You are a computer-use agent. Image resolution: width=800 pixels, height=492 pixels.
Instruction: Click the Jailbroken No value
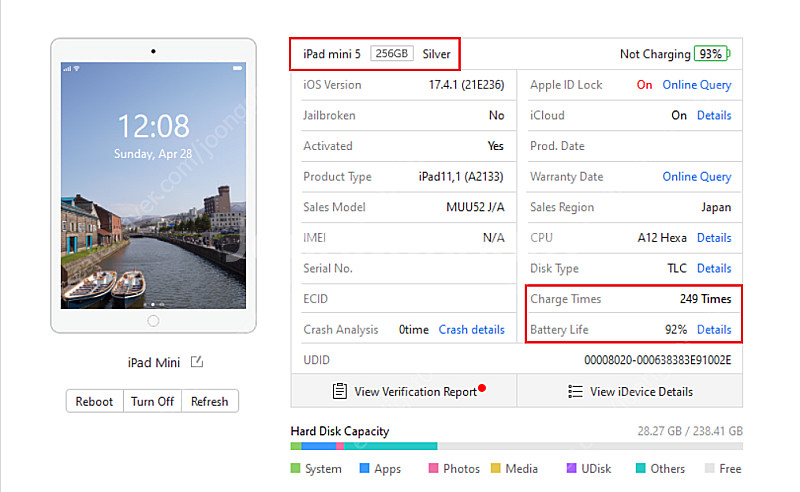(496, 115)
